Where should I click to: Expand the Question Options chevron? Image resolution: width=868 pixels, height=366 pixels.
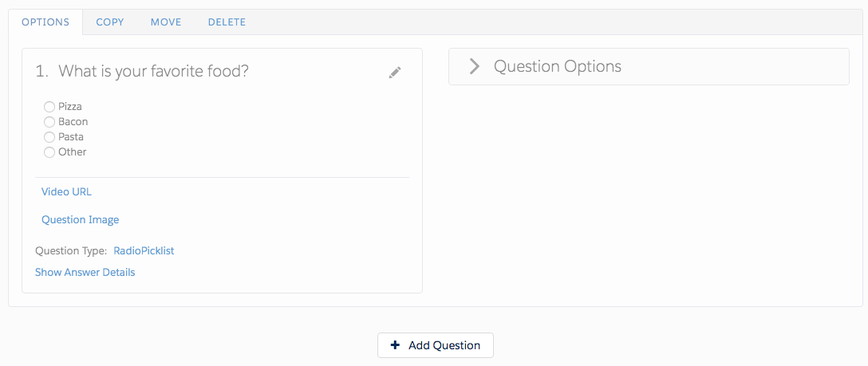tap(474, 66)
